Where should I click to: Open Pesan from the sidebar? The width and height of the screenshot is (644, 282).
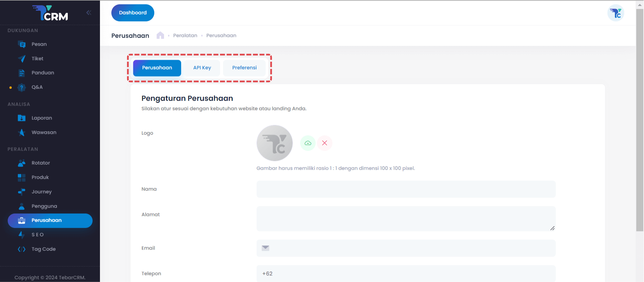[39, 44]
